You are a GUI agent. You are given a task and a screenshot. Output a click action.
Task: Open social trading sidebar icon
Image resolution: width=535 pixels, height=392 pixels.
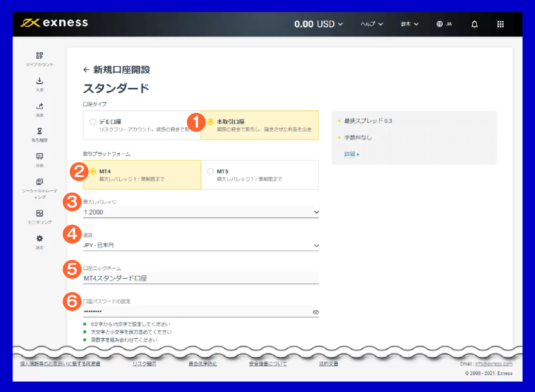[x=40, y=182]
